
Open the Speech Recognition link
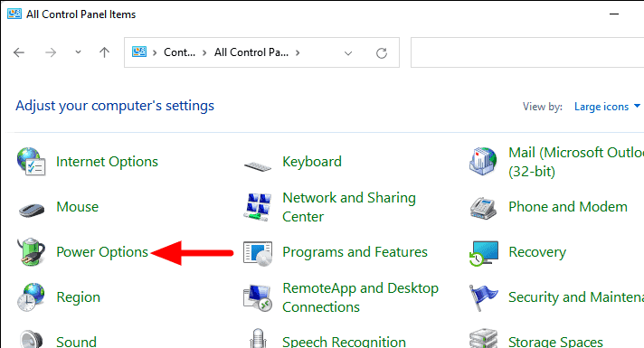pyautogui.click(x=344, y=342)
